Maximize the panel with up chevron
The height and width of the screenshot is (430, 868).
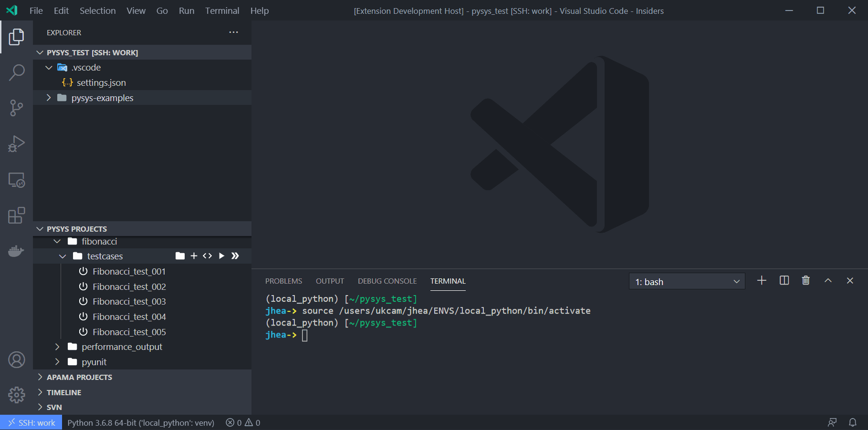click(x=828, y=281)
